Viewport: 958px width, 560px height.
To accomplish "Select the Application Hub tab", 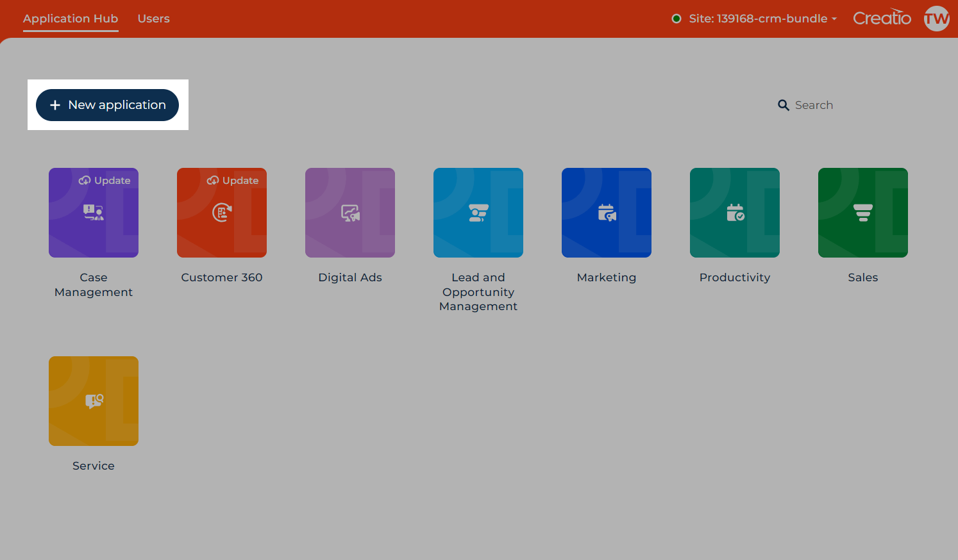I will coord(71,19).
